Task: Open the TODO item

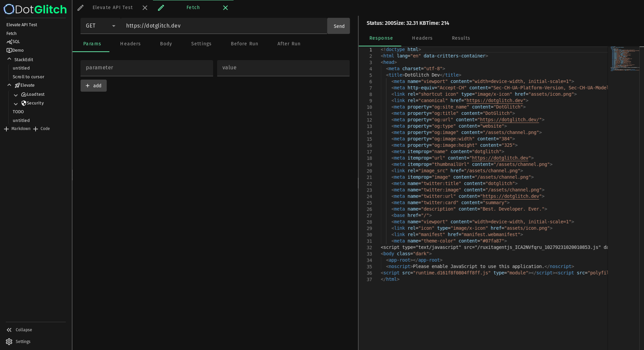Action: [18, 112]
